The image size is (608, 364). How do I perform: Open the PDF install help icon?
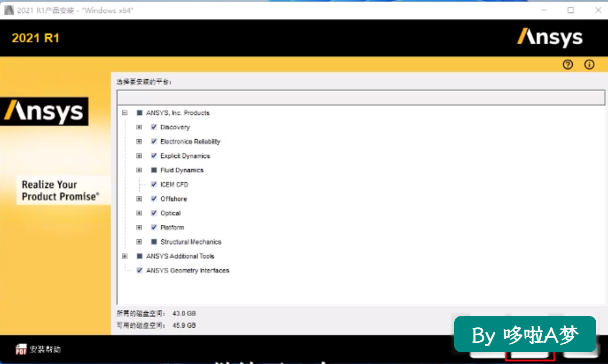tap(21, 349)
